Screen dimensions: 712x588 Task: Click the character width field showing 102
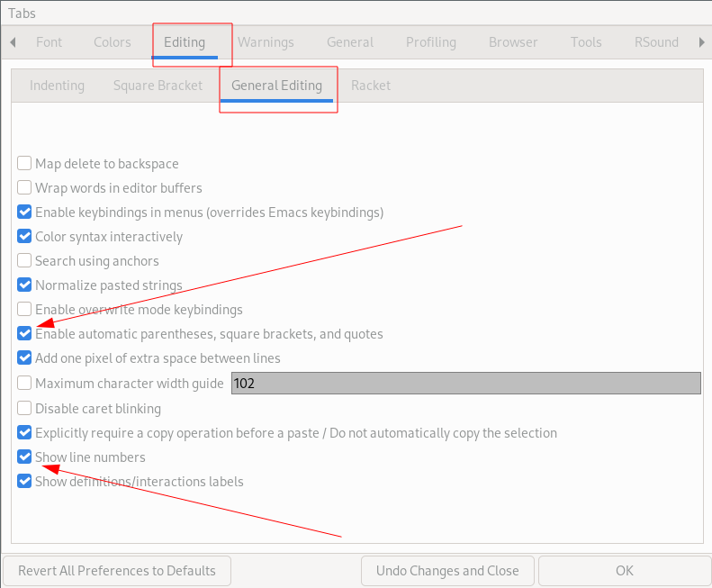click(x=465, y=384)
